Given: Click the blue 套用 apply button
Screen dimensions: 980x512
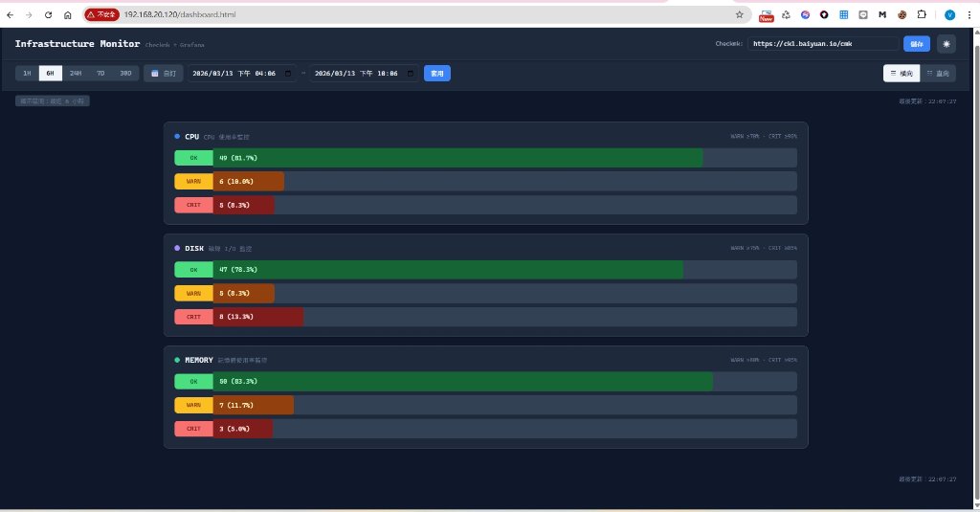Looking at the screenshot, I should point(436,73).
